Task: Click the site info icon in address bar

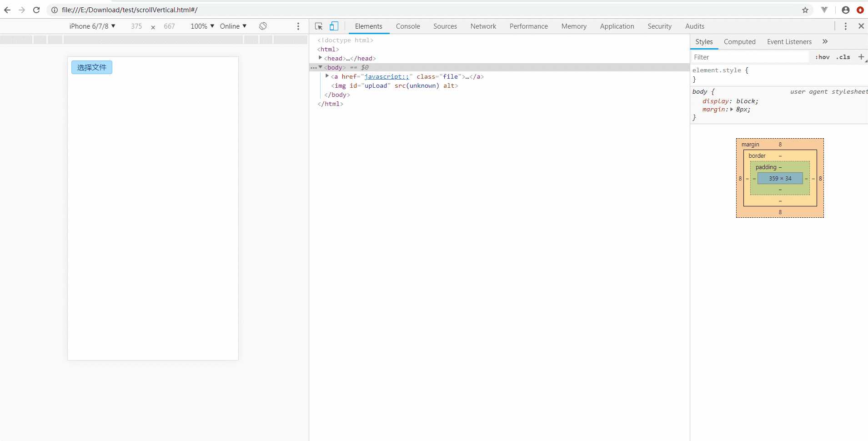Action: click(x=55, y=10)
